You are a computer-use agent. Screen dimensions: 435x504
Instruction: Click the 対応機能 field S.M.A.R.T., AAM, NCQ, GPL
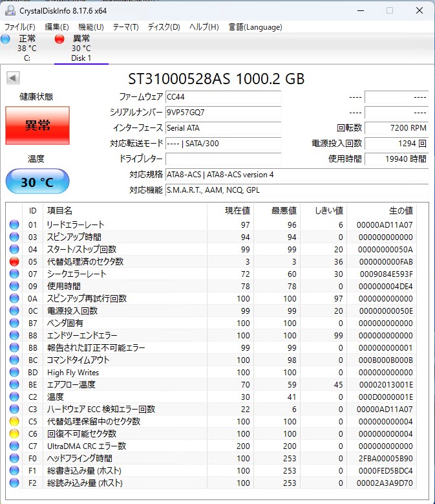coord(297,190)
